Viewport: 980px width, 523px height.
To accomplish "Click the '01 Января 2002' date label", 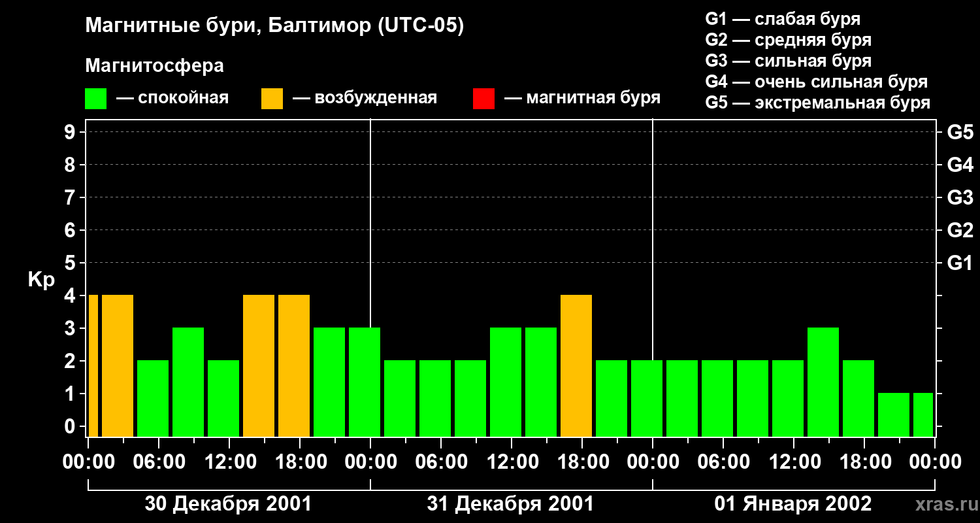I will [x=792, y=504].
